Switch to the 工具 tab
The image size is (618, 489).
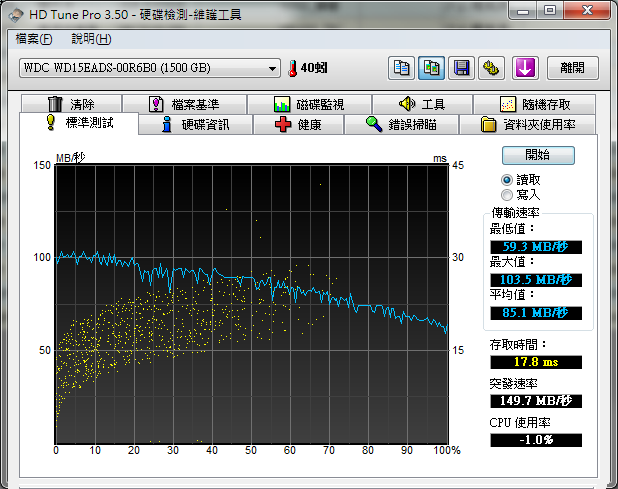422,104
